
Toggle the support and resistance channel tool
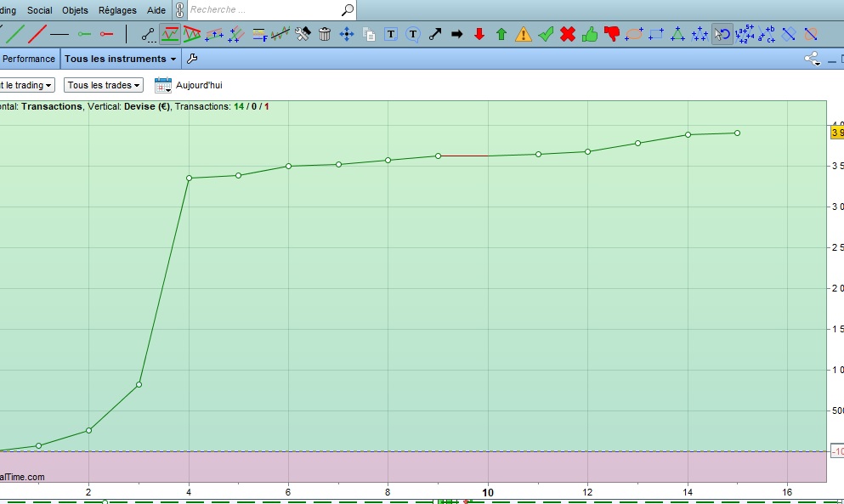(x=169, y=35)
